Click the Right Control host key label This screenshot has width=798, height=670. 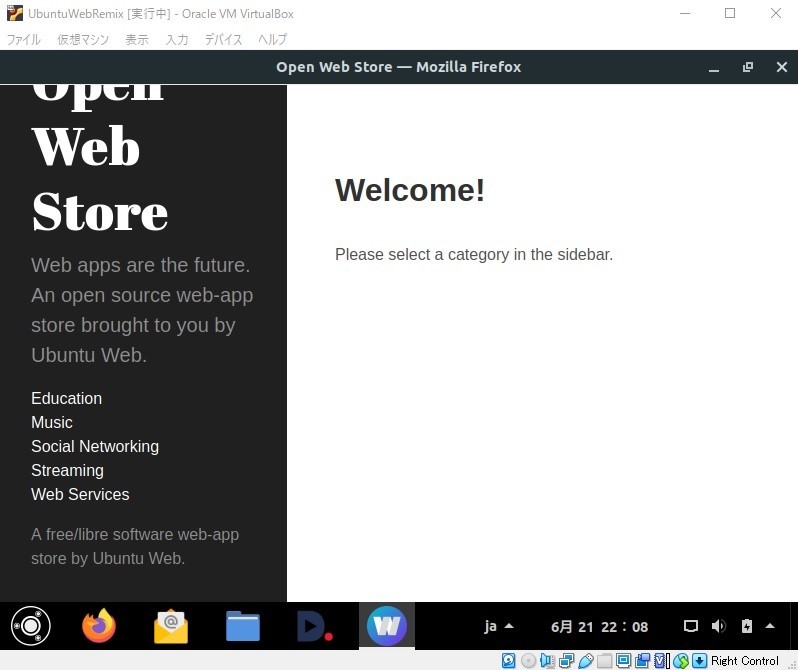(745, 661)
